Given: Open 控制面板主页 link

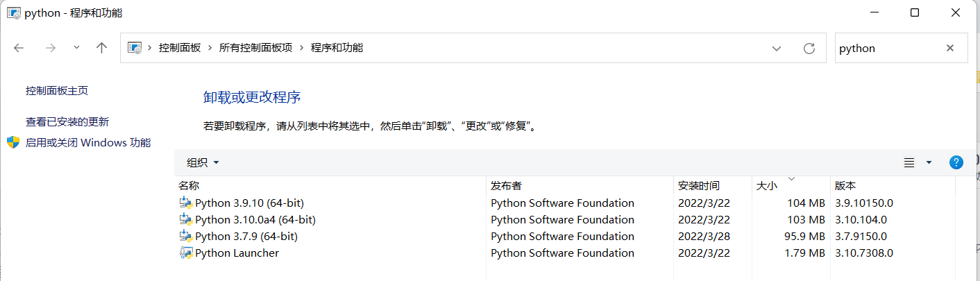Looking at the screenshot, I should click(x=57, y=91).
